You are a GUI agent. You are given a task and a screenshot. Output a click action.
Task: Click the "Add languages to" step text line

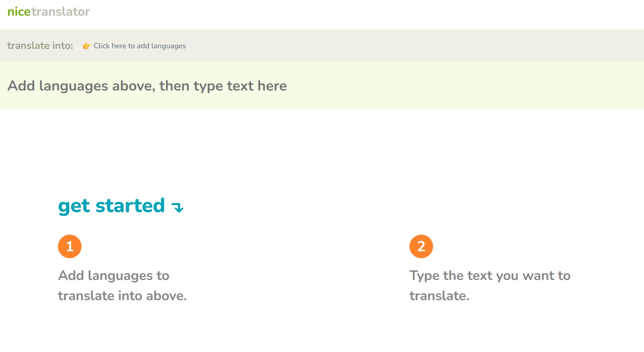click(x=114, y=276)
